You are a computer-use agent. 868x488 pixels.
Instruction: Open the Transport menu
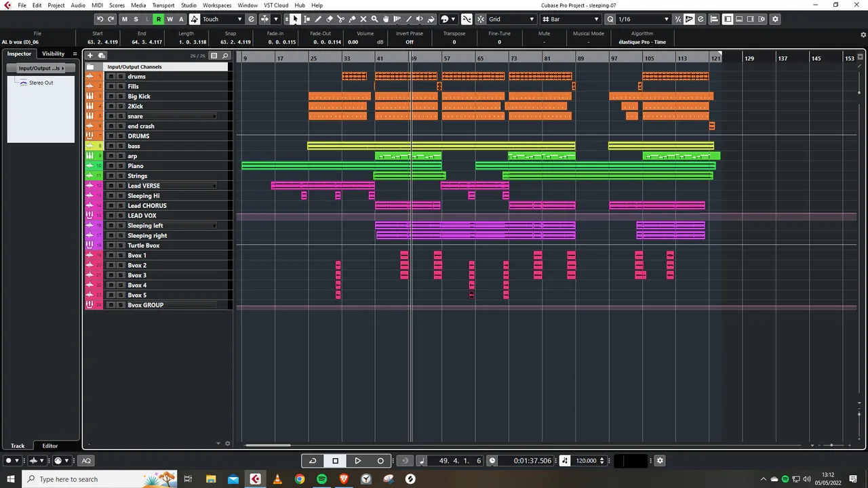(x=163, y=5)
